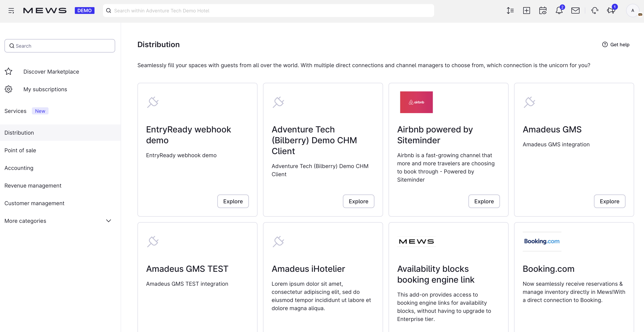The height and width of the screenshot is (332, 644).
Task: Click the plug icon on Adventure Tech Bilberry card
Action: coord(278,102)
